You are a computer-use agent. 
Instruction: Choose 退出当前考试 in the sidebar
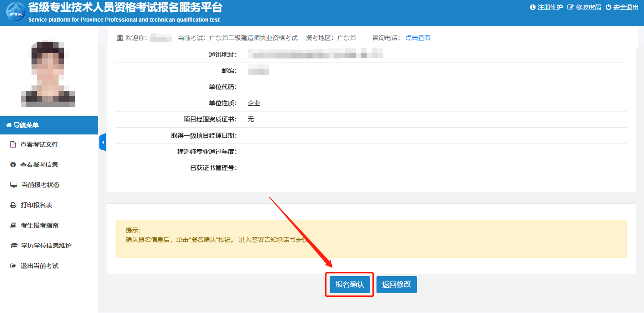click(x=39, y=266)
